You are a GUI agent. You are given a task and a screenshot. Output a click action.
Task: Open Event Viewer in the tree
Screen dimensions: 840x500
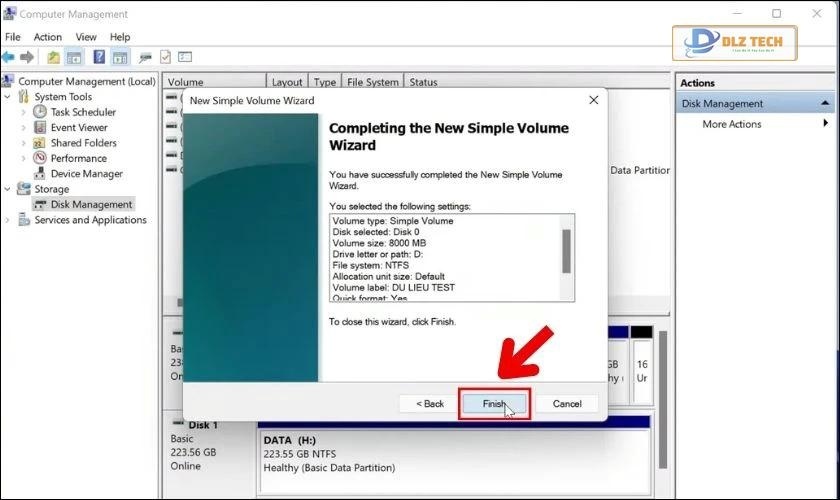pos(78,128)
